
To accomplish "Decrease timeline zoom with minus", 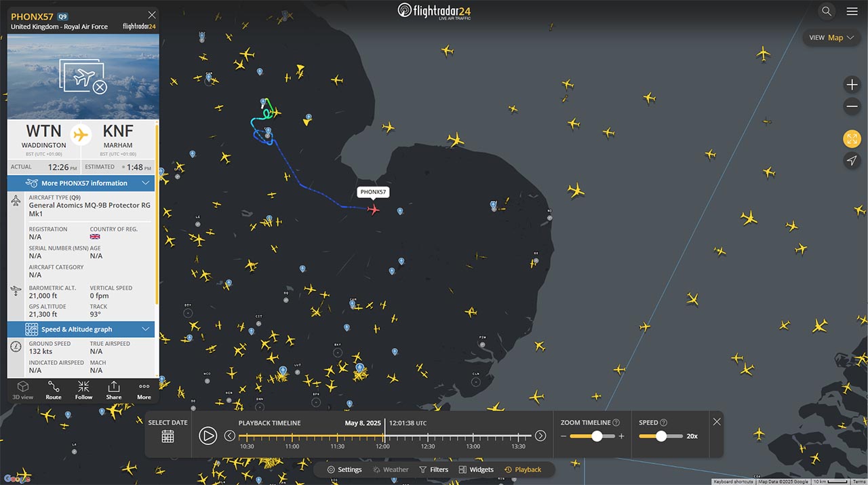I will (564, 436).
